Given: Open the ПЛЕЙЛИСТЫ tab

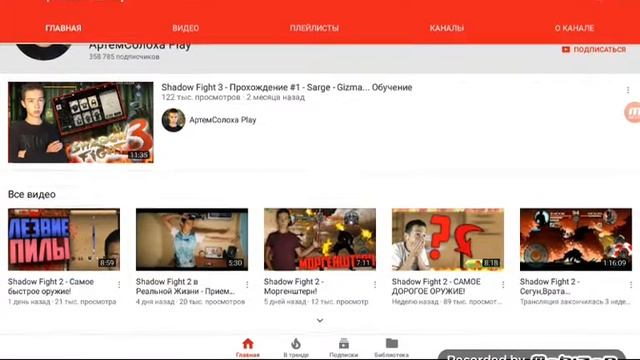Looking at the screenshot, I should [x=314, y=28].
